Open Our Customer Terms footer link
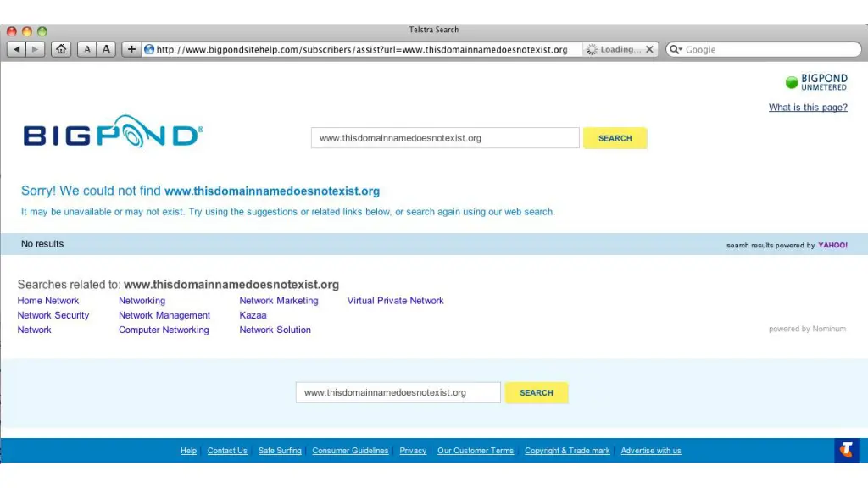Viewport: 868px width, 488px height. [476, 451]
